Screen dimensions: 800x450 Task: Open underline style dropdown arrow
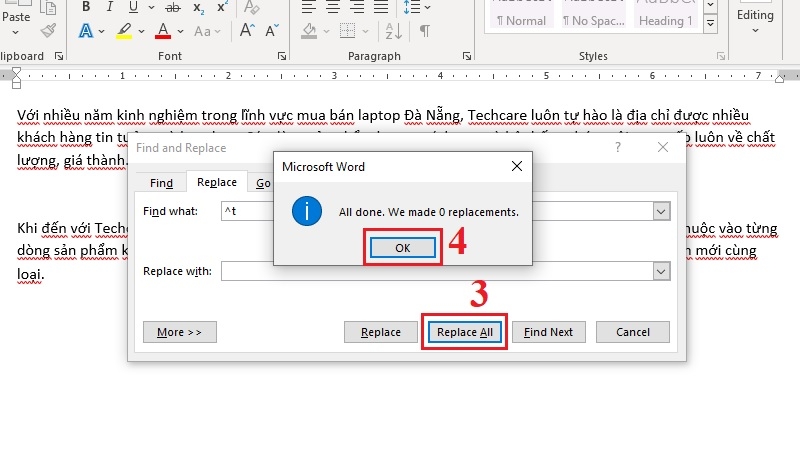tap(151, 7)
